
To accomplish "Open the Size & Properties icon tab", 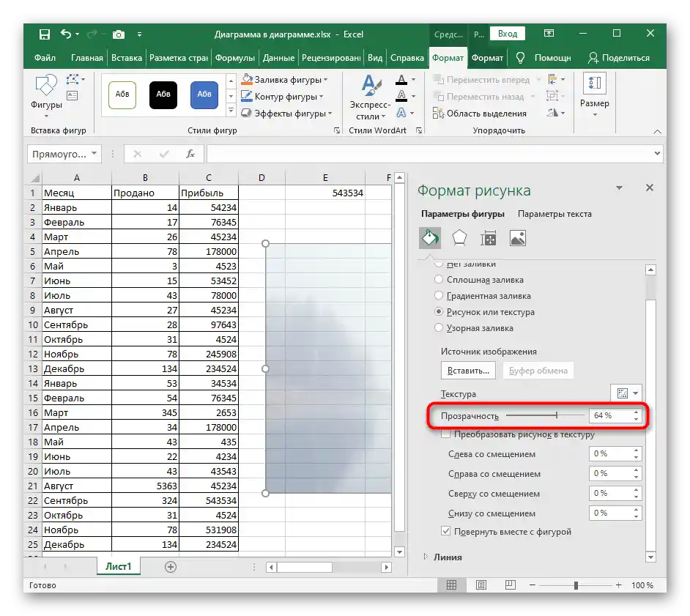I will click(x=489, y=238).
